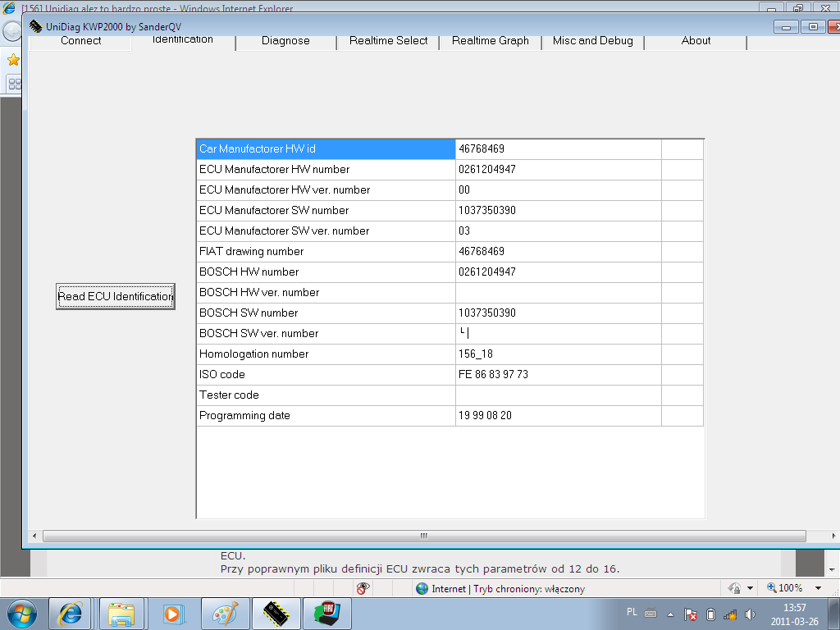Screen dimensions: 840x630
Task: Open the Identification tab
Action: 183,40
